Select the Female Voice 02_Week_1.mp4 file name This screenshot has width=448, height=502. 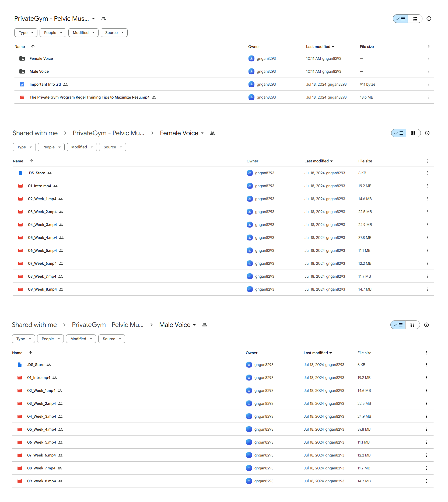42,199
